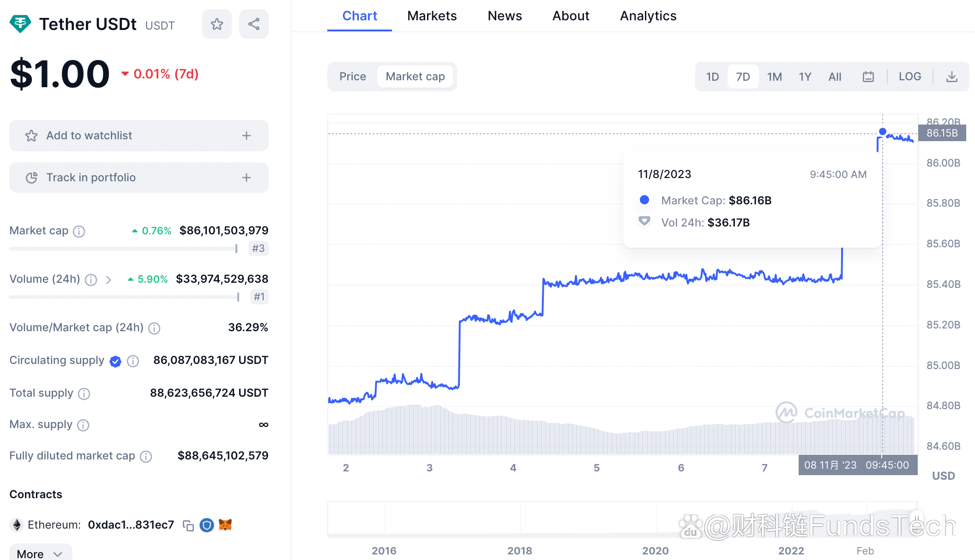Switch chart display to Price view

(x=352, y=76)
